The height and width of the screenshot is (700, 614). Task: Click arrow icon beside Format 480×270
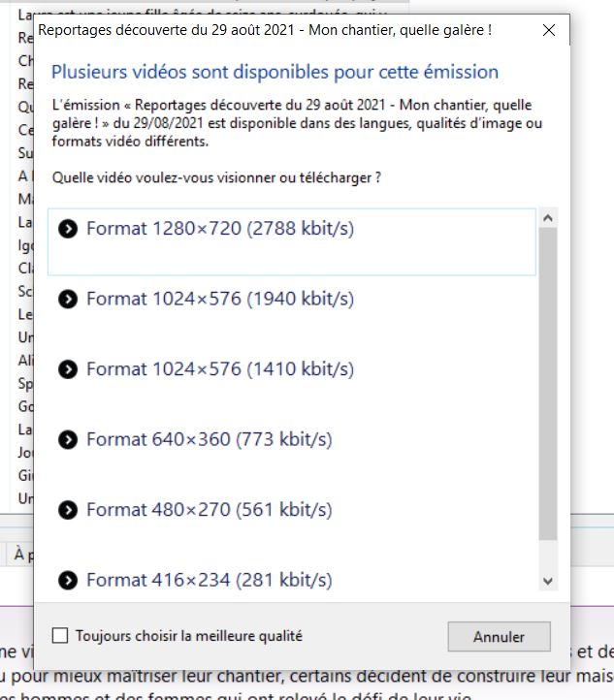(x=68, y=510)
